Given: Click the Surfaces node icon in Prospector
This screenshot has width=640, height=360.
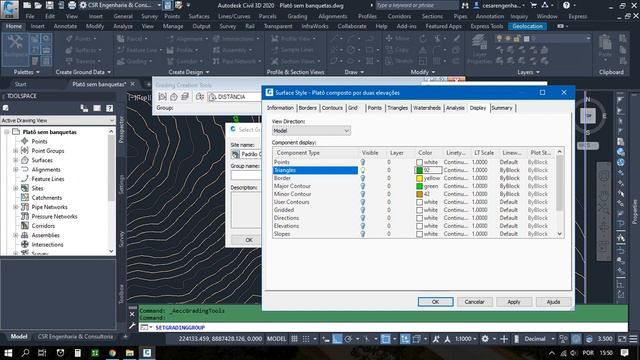Looking at the screenshot, I should [25, 160].
